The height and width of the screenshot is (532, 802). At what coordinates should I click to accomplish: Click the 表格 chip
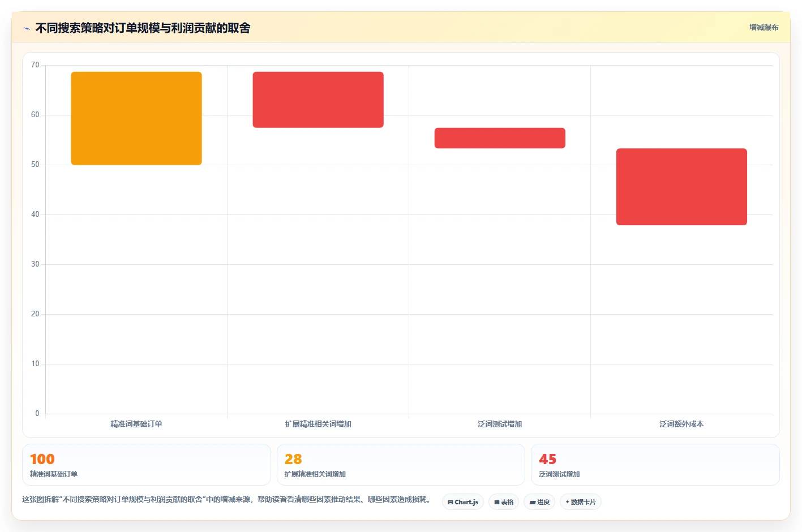504,502
